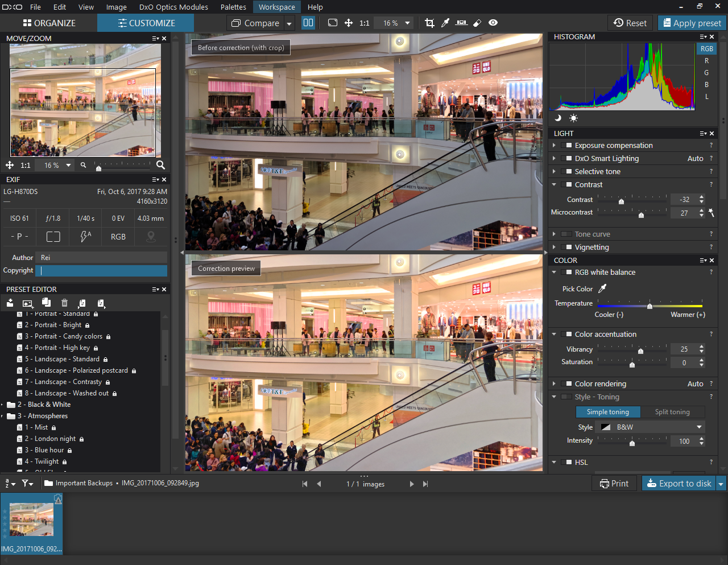Enable side-by-side split view button

tap(308, 23)
